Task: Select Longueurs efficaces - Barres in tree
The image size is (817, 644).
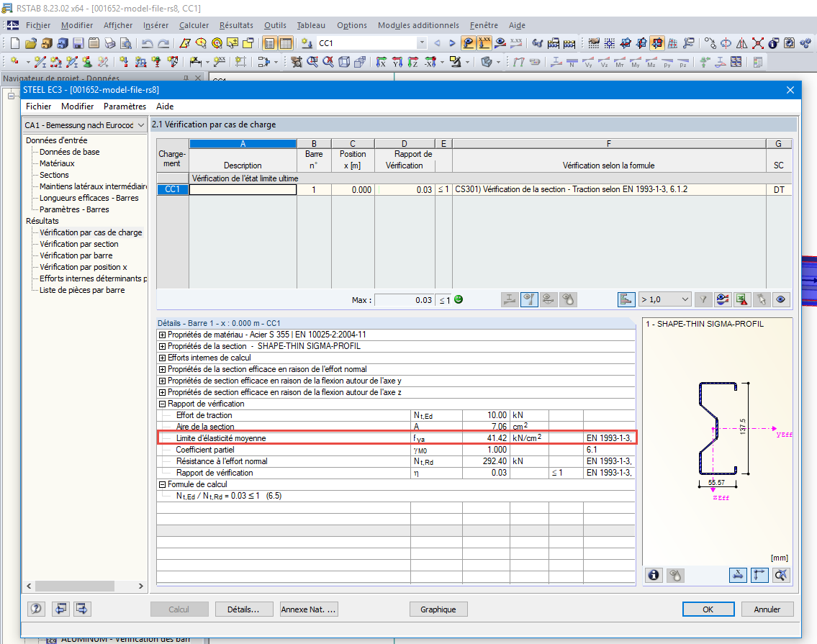Action: pos(89,198)
